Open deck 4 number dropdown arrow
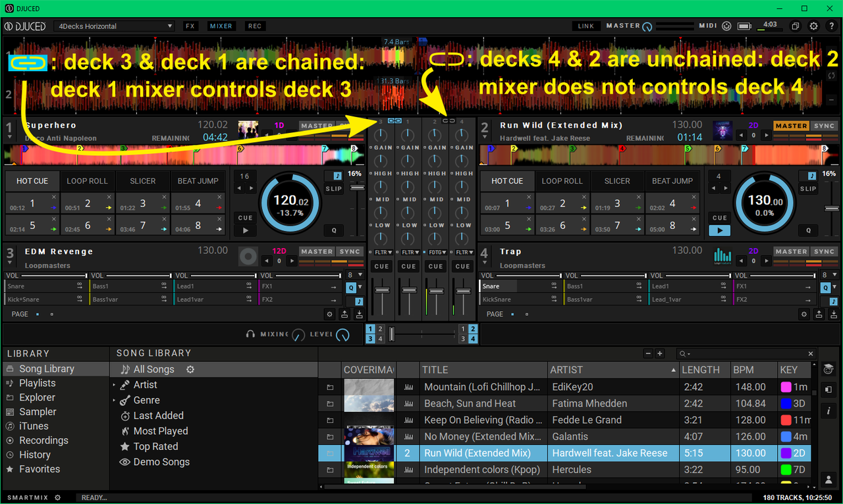Screen dimensions: 843x504 click(484, 263)
